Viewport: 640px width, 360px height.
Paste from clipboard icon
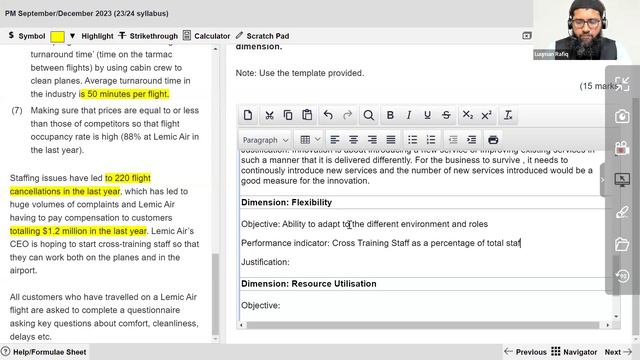click(307, 116)
